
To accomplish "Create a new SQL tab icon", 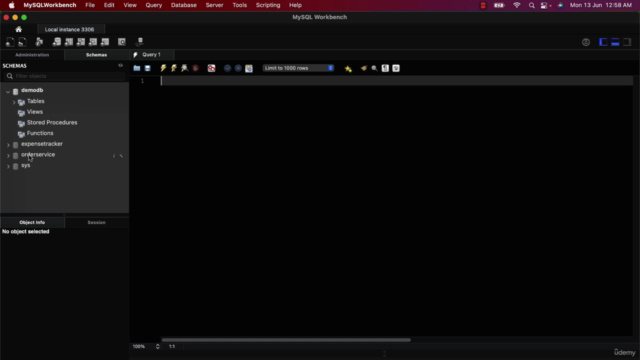I will [10, 42].
